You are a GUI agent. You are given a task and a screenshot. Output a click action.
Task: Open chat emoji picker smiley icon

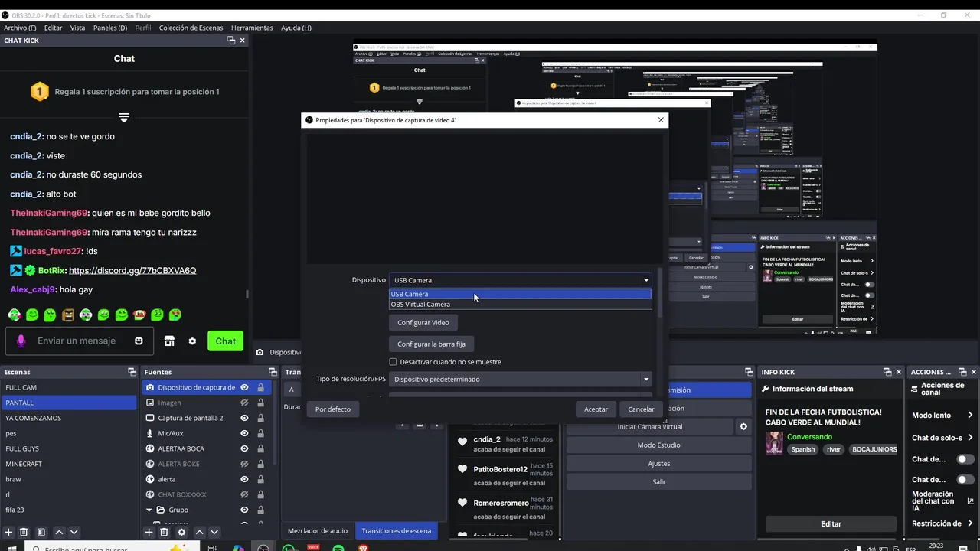click(139, 341)
